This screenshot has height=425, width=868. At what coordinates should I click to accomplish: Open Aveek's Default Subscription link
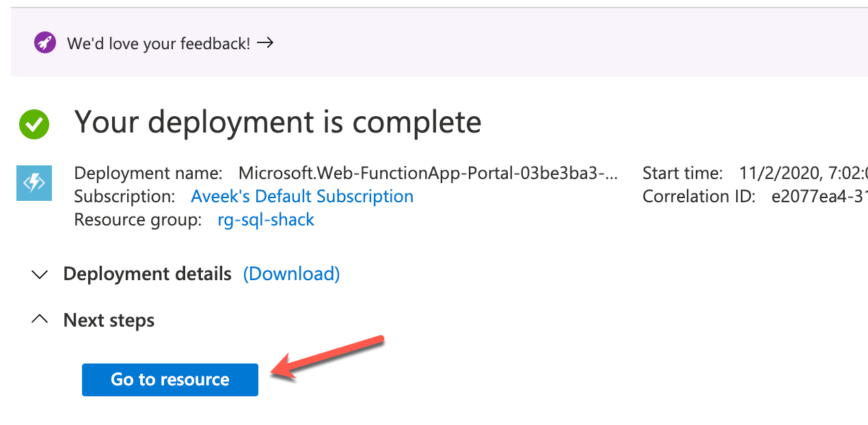pyautogui.click(x=302, y=197)
